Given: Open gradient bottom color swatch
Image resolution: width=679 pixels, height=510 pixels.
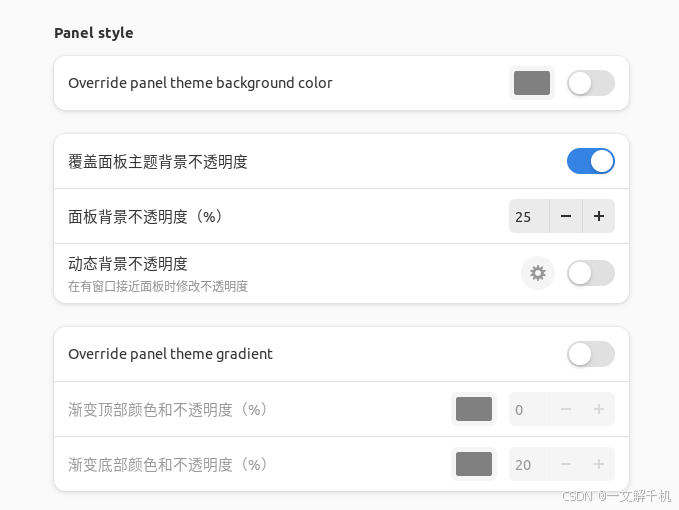Looking at the screenshot, I should (x=474, y=464).
